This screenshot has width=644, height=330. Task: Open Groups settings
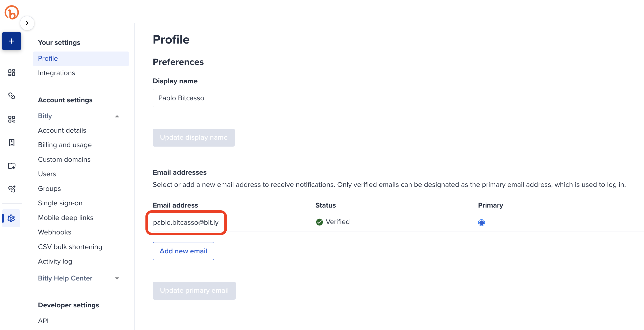point(50,189)
